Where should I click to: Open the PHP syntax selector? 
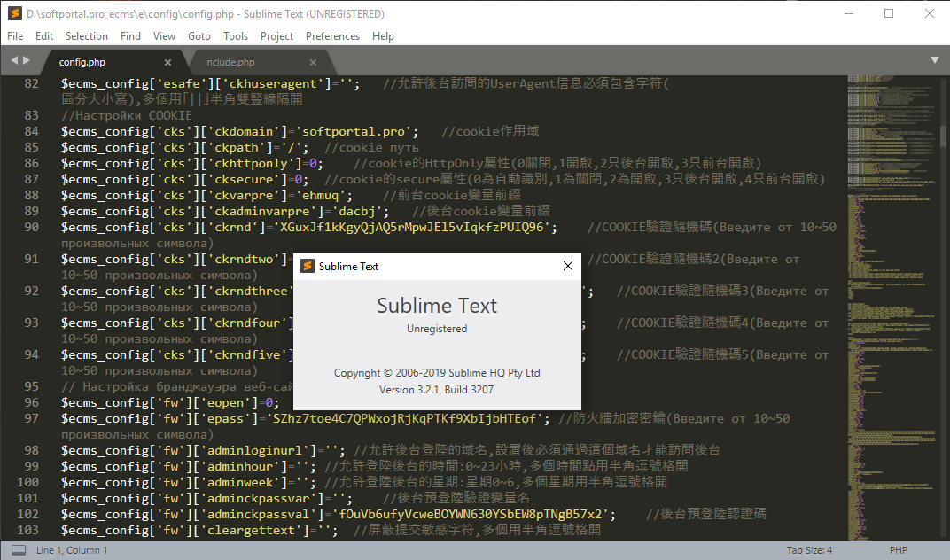(x=899, y=550)
